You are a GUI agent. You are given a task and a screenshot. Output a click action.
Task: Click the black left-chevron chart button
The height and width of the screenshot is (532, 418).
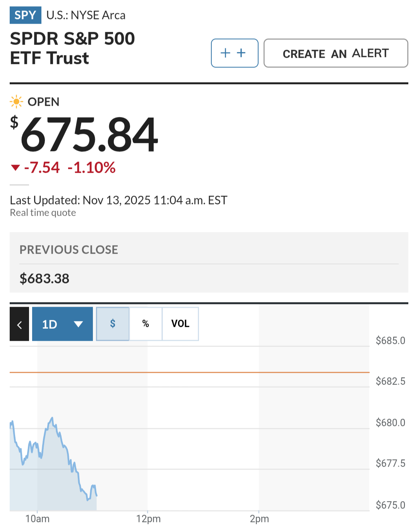(x=19, y=324)
